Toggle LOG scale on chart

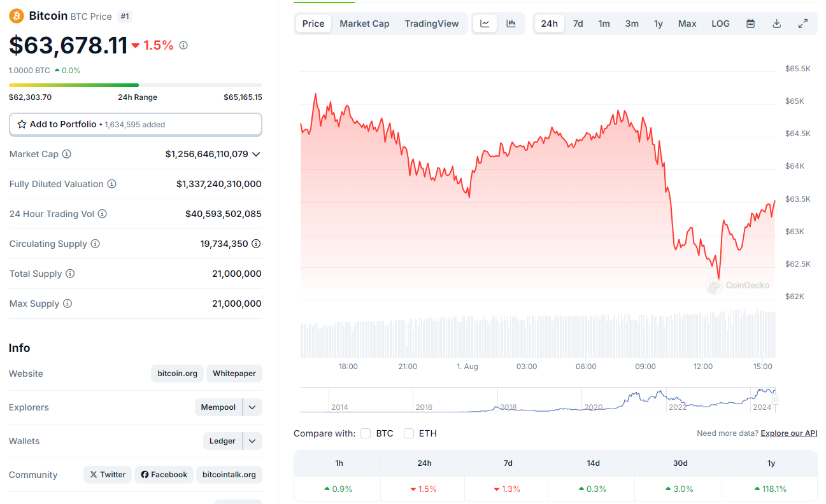720,24
